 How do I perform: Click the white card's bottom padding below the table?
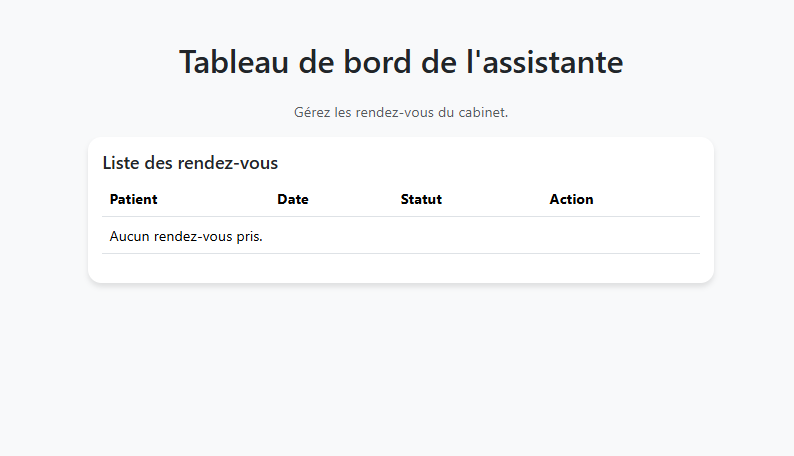point(401,268)
